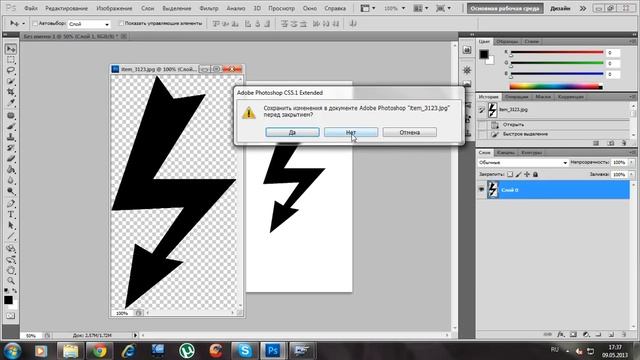
Task: Select the Spot Healing Brush tool
Action: pyautogui.click(x=11, y=116)
